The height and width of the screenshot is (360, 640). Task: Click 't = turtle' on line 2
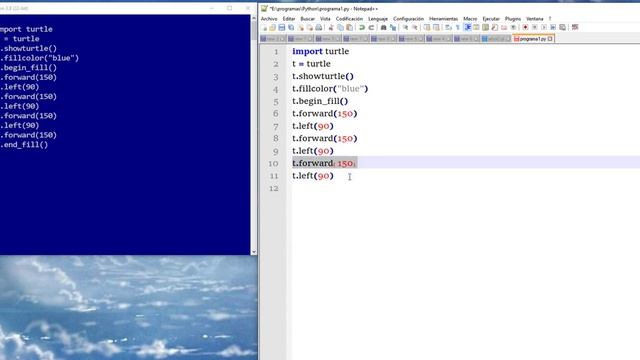coord(311,64)
